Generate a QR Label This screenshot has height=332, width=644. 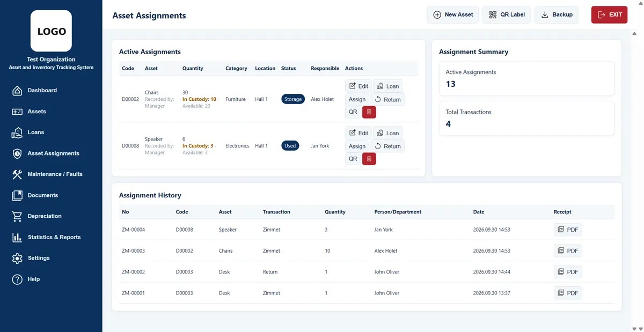[507, 14]
